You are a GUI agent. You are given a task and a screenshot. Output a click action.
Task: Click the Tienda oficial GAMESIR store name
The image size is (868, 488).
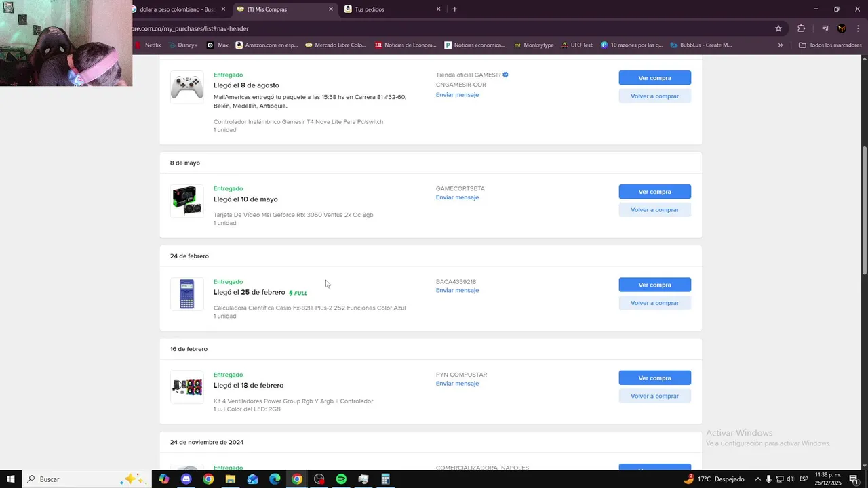pyautogui.click(x=468, y=75)
